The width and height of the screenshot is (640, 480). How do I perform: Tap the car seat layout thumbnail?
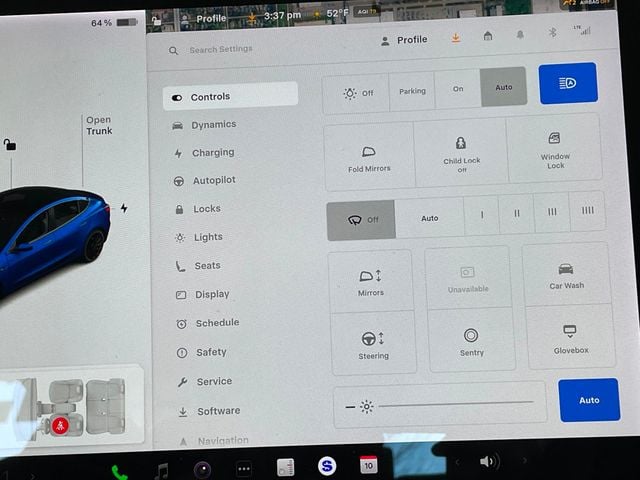[71, 408]
